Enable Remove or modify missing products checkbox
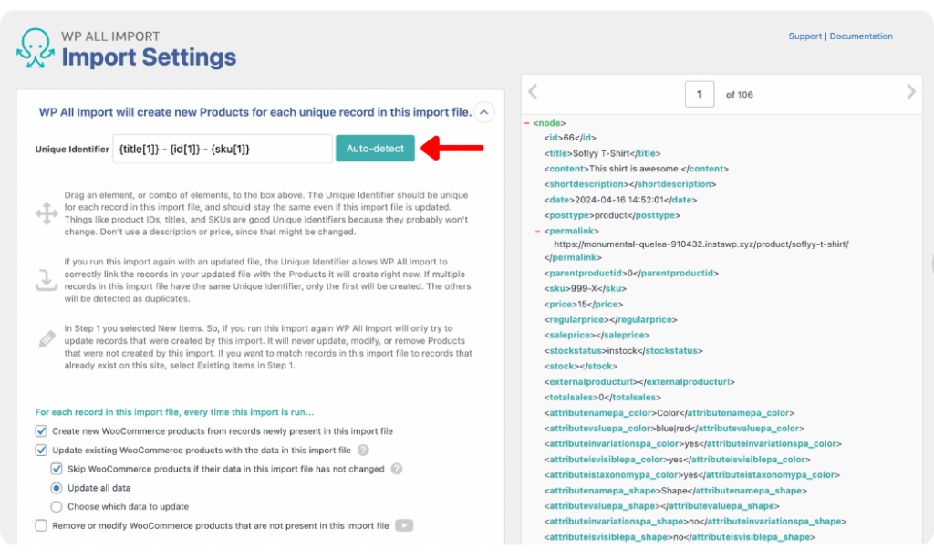 (x=41, y=525)
